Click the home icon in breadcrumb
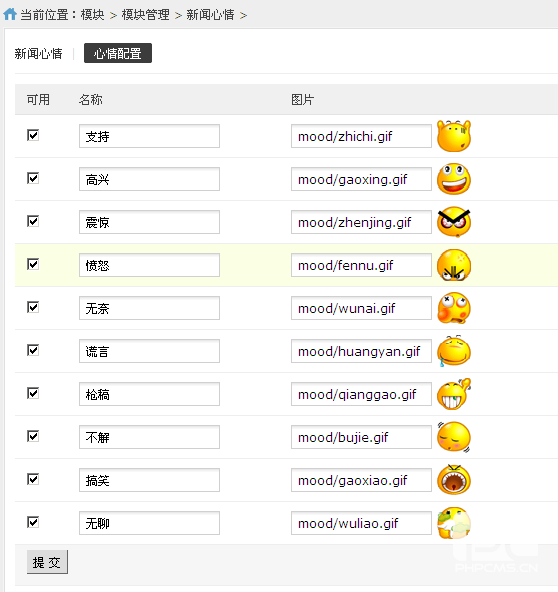 (10, 14)
